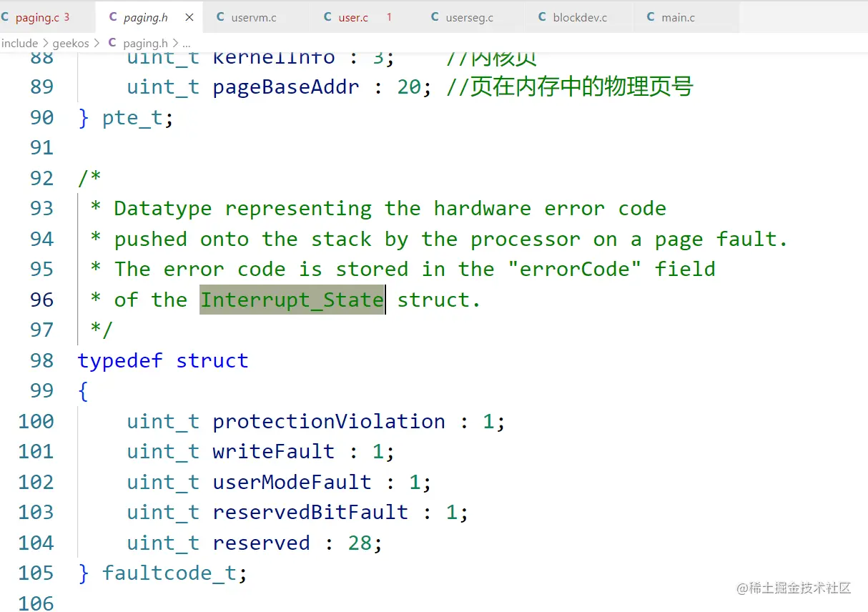Click the C file icon on userseg.c tab
Image resolution: width=868 pixels, height=612 pixels.
point(435,17)
